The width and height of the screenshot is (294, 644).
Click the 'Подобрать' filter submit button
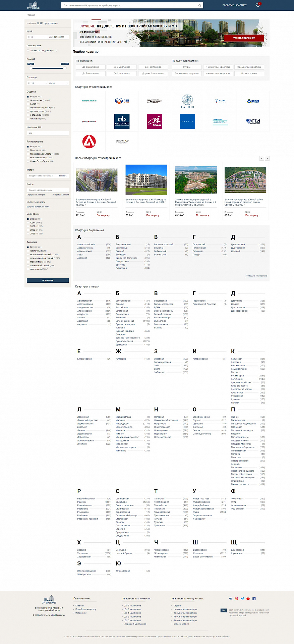pos(48,280)
